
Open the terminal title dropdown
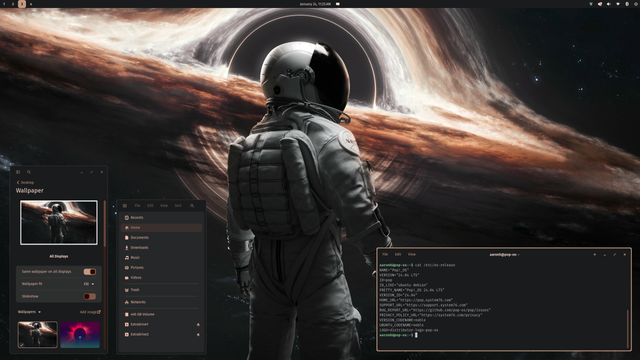(504, 254)
